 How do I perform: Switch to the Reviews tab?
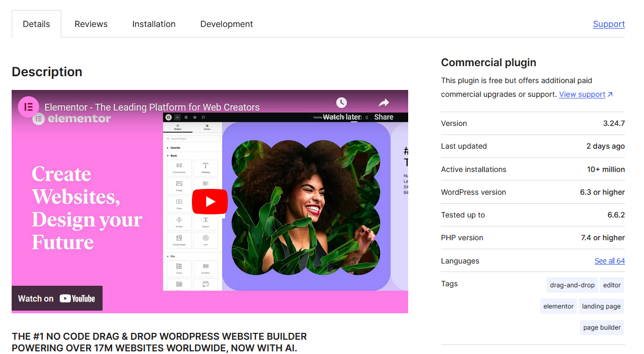tap(90, 24)
